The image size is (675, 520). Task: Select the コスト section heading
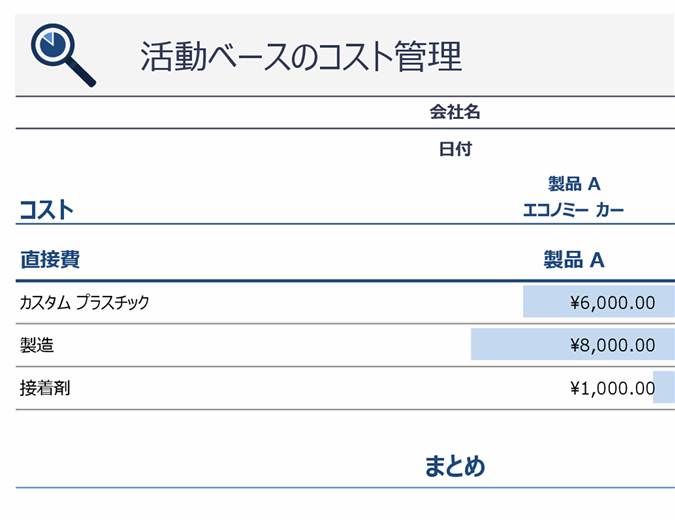click(x=46, y=210)
